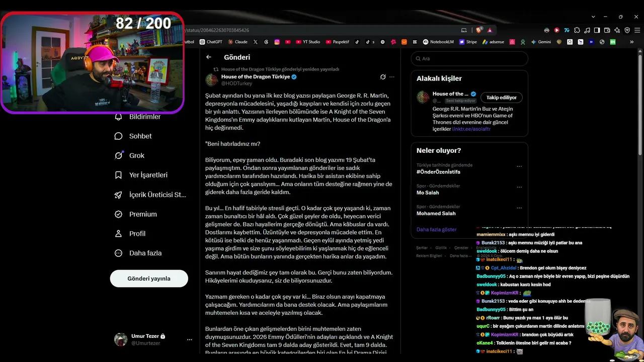The height and width of the screenshot is (362, 644).
Task: Go back using the arrow beside Gönderi
Action: point(209,57)
